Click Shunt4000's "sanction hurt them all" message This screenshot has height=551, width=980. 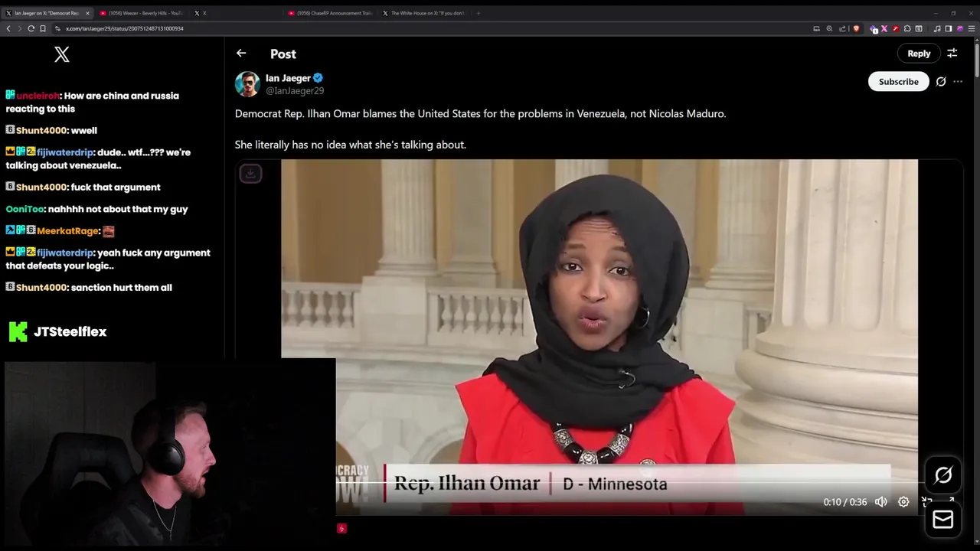tap(122, 287)
